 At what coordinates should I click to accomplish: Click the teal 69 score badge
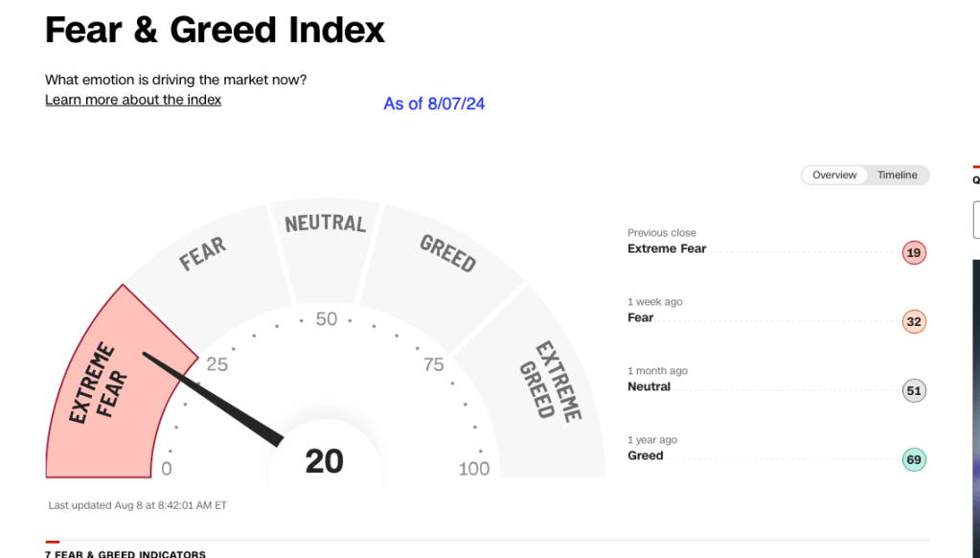(x=914, y=460)
